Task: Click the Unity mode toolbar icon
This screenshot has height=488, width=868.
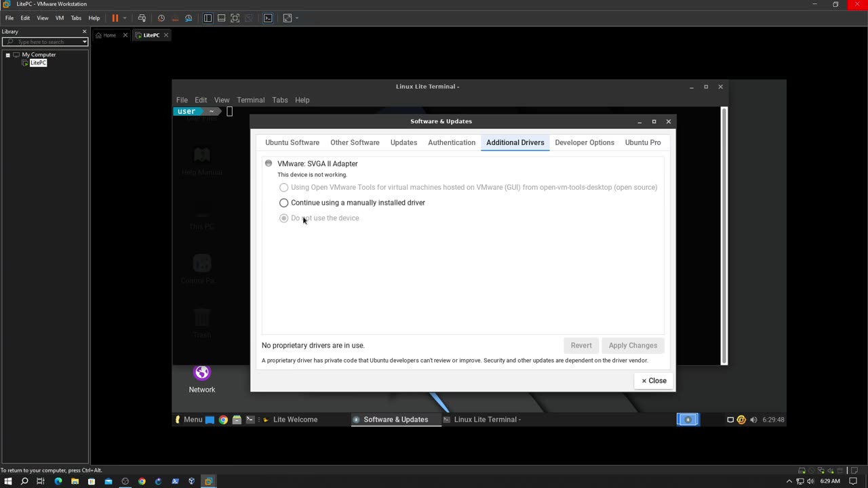Action: (248, 18)
